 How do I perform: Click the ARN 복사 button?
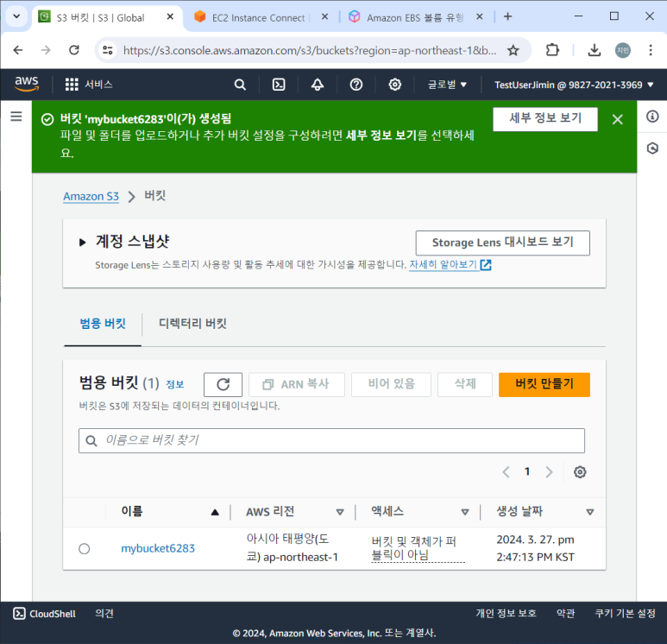[297, 384]
